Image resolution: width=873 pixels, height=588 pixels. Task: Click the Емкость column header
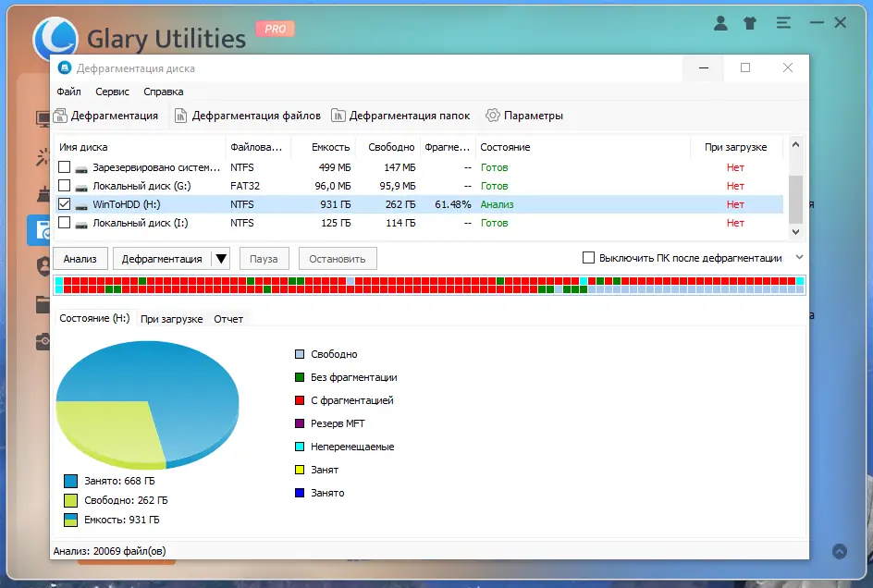(323, 147)
